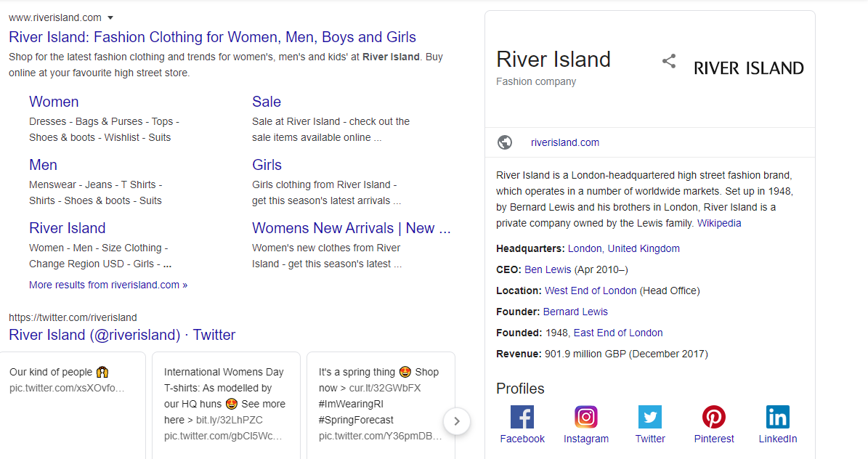Expand More results from riverisland.com
The image size is (868, 459).
pyautogui.click(x=108, y=285)
